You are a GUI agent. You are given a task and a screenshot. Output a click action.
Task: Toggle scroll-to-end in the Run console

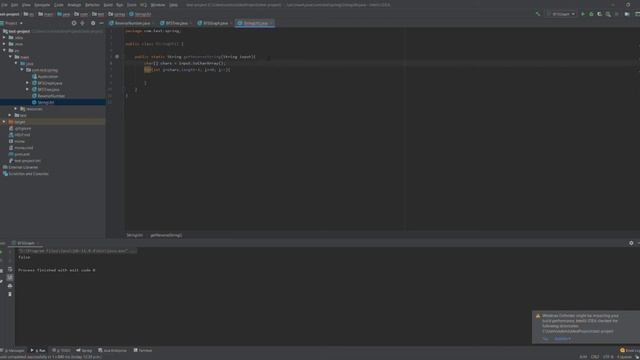point(10,278)
